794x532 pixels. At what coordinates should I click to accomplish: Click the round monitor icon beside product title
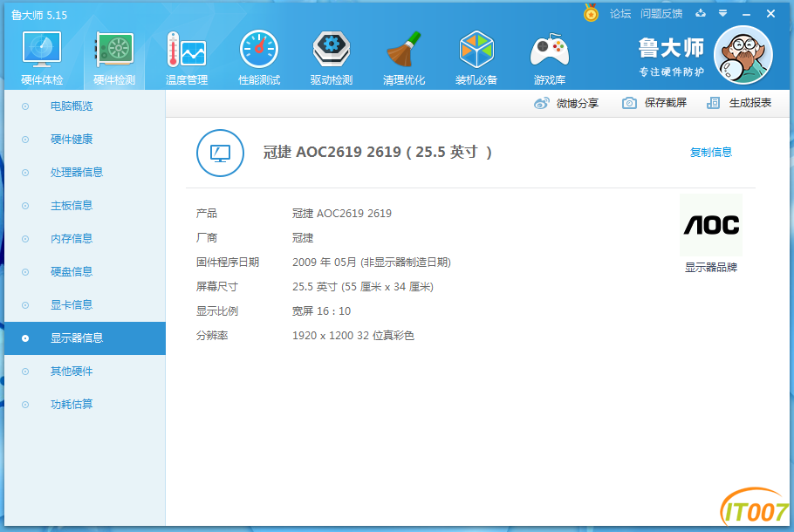click(x=220, y=153)
